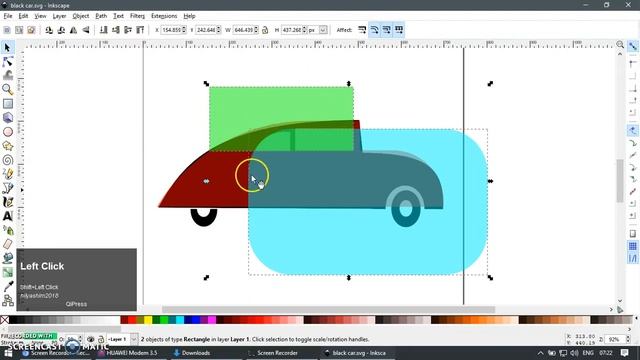Select the Bezier pen tool
640x360 pixels.
(x=7, y=188)
